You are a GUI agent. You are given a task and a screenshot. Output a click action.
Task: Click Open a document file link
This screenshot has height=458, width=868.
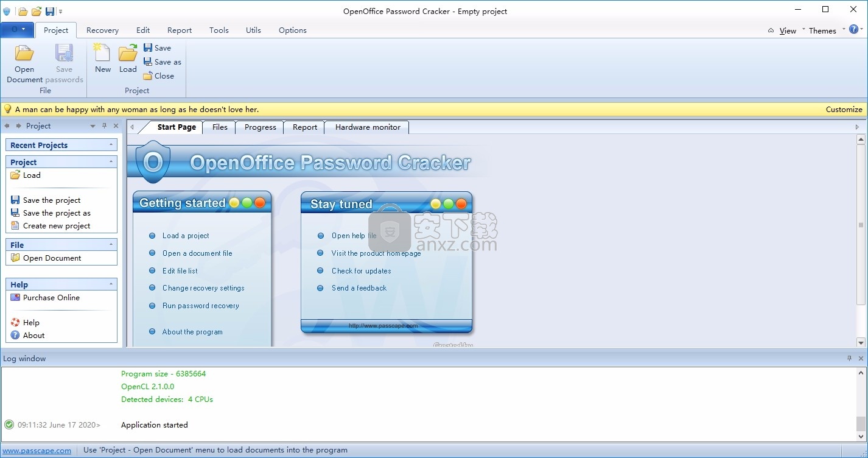(197, 253)
